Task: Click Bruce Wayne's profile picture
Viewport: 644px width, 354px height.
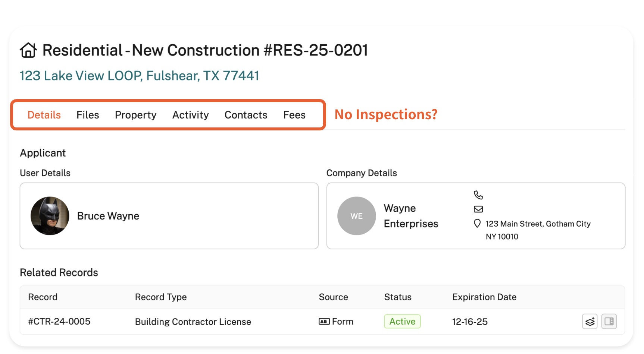Action: pyautogui.click(x=50, y=216)
